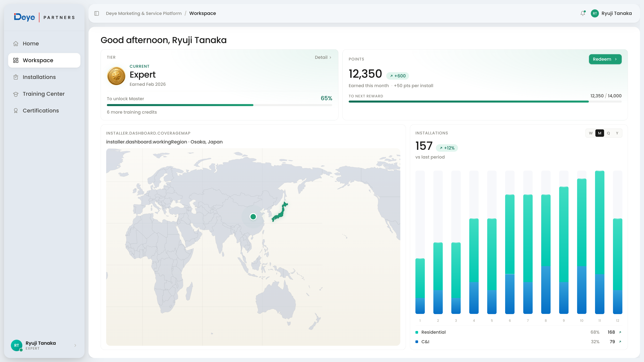Toggle the sidebar panel icon
Screen dimensions: 644x362
tap(96, 13)
